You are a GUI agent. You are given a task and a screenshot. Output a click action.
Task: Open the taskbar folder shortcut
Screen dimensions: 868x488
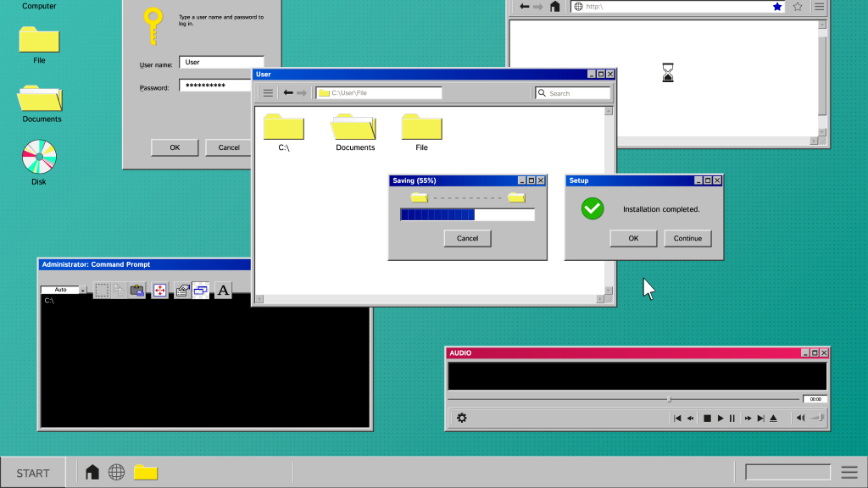pos(146,472)
